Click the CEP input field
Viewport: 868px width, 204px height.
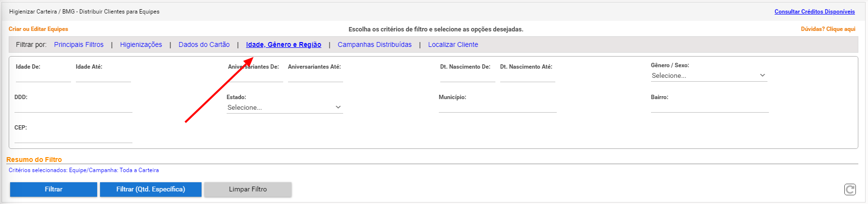[73, 137]
